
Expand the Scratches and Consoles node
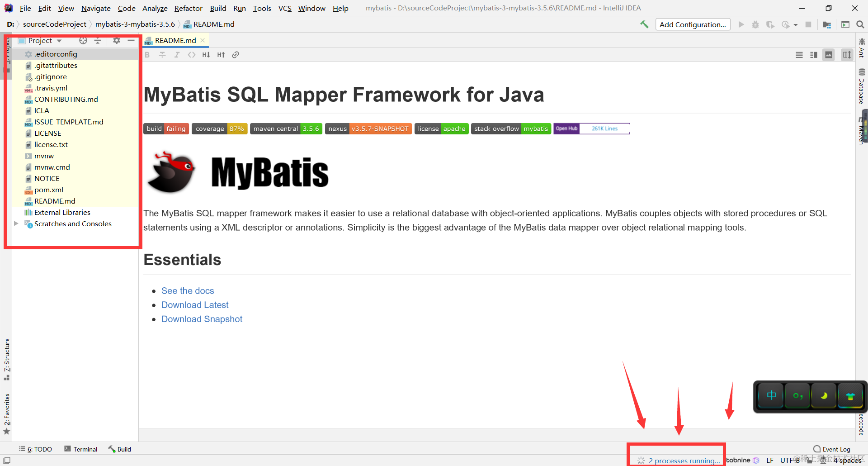click(16, 223)
